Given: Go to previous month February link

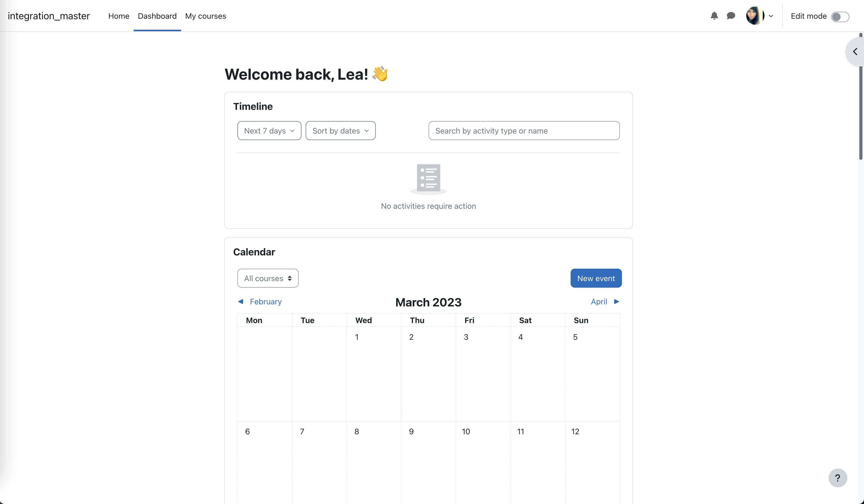Looking at the screenshot, I should pyautogui.click(x=266, y=301).
